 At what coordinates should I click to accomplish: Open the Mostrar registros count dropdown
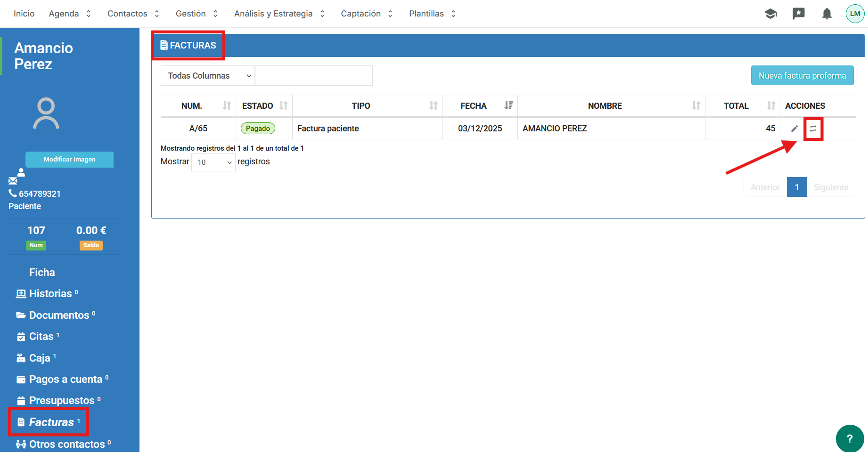(213, 162)
